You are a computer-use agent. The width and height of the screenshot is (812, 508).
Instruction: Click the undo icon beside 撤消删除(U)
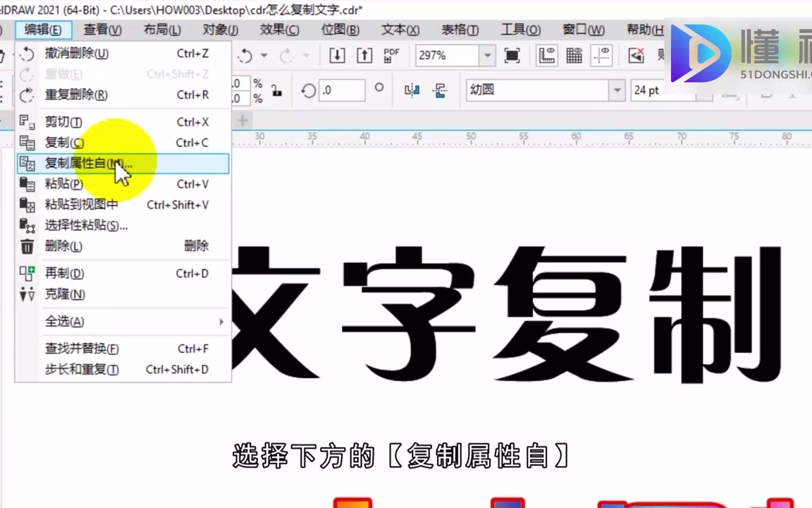click(27, 54)
